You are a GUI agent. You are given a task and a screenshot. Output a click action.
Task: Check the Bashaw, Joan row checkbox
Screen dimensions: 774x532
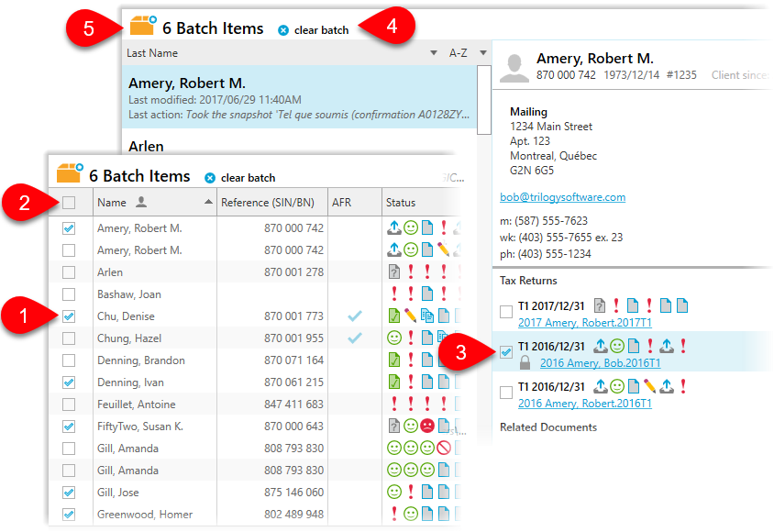[69, 294]
